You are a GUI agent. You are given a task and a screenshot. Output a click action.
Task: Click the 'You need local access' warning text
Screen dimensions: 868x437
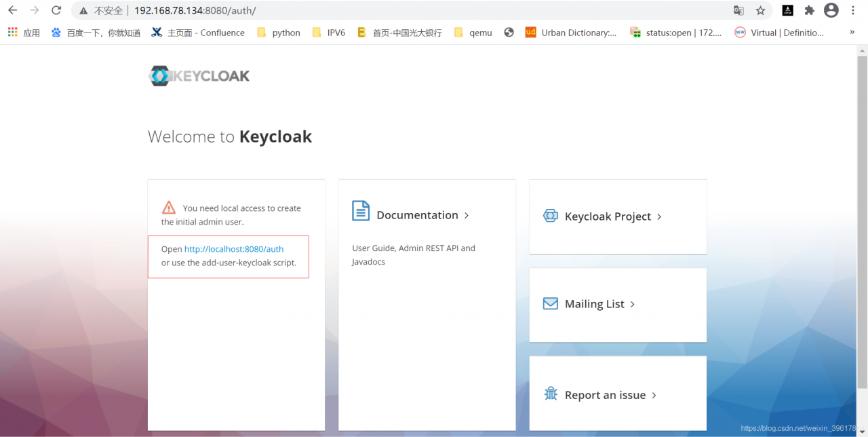[231, 215]
